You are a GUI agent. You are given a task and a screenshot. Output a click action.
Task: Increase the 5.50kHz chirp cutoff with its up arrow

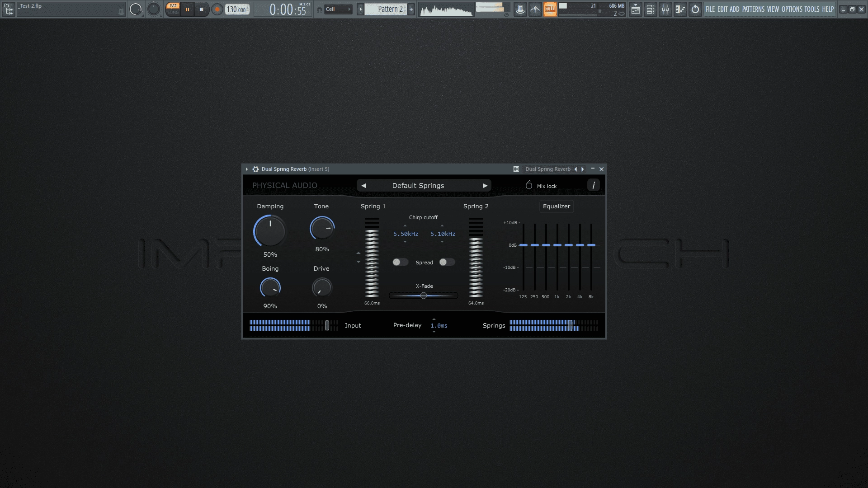[405, 225]
